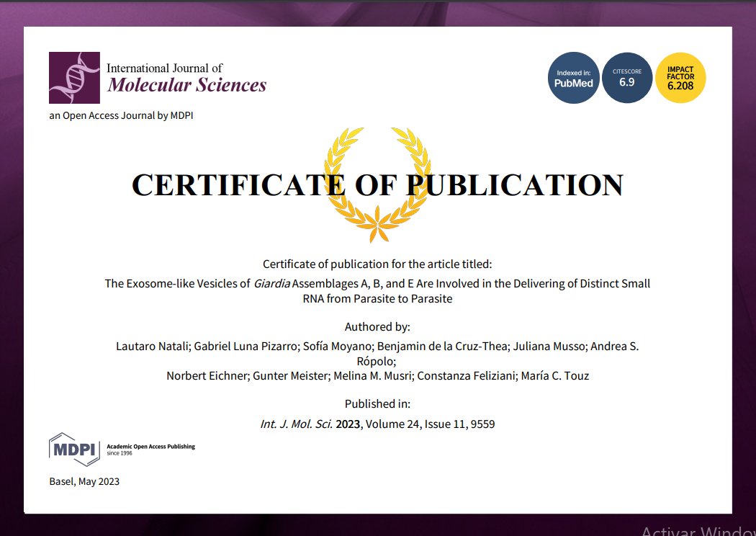
Task: Click the golden laurel wreath emblem
Action: pyautogui.click(x=377, y=184)
